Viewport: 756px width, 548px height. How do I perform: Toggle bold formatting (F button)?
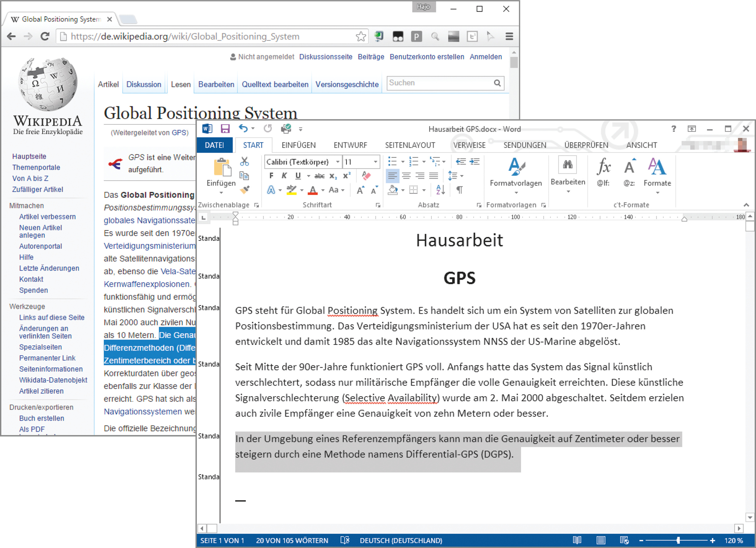pos(271,176)
